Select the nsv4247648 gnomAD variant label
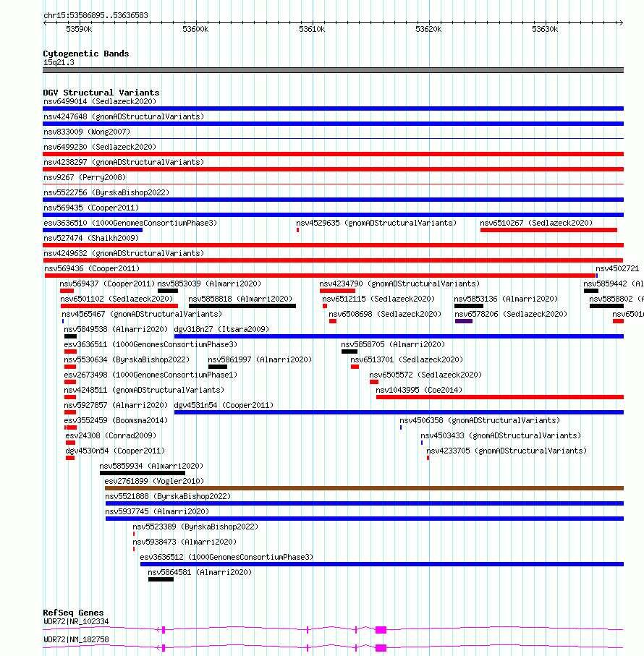 click(124, 116)
